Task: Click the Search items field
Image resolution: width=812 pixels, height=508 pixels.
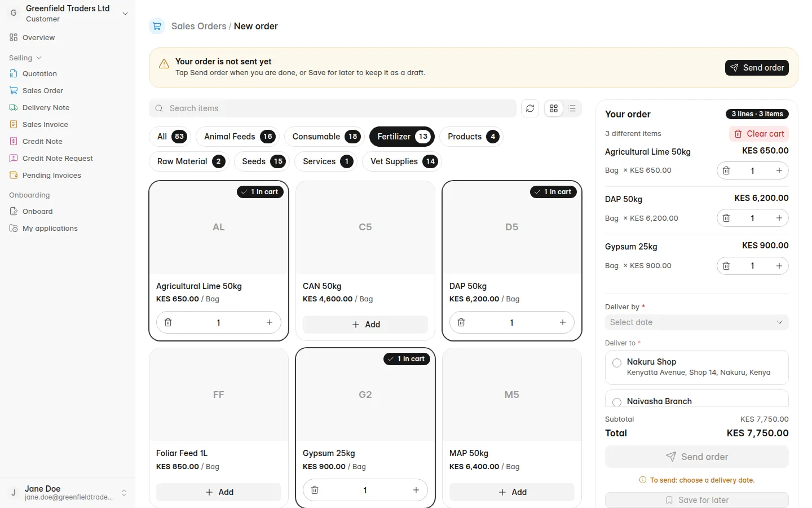Action: (333, 108)
